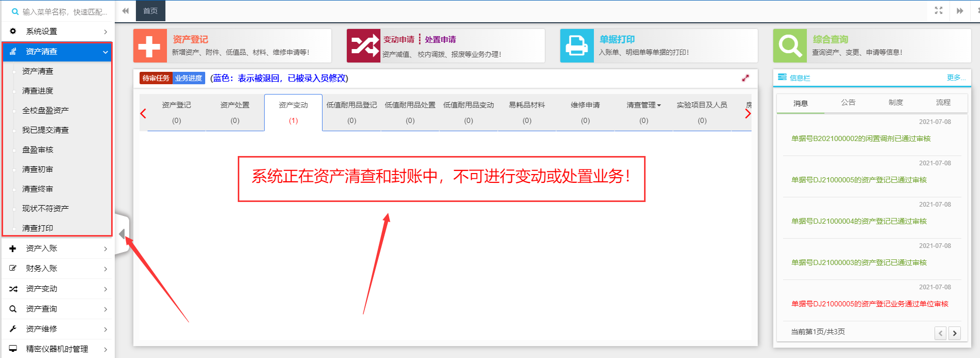The height and width of the screenshot is (358, 980).
Task: Open the green 综合查询 magnifier icon
Action: [790, 45]
